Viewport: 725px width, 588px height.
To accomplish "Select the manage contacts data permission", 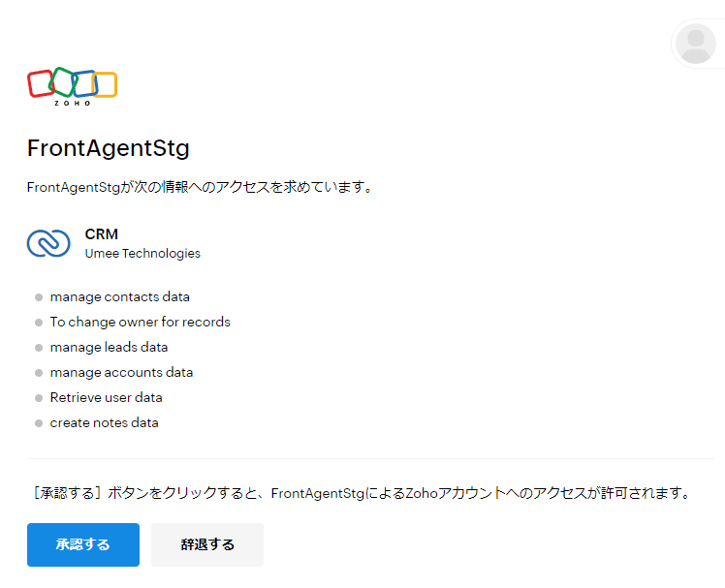I will pos(120,297).
